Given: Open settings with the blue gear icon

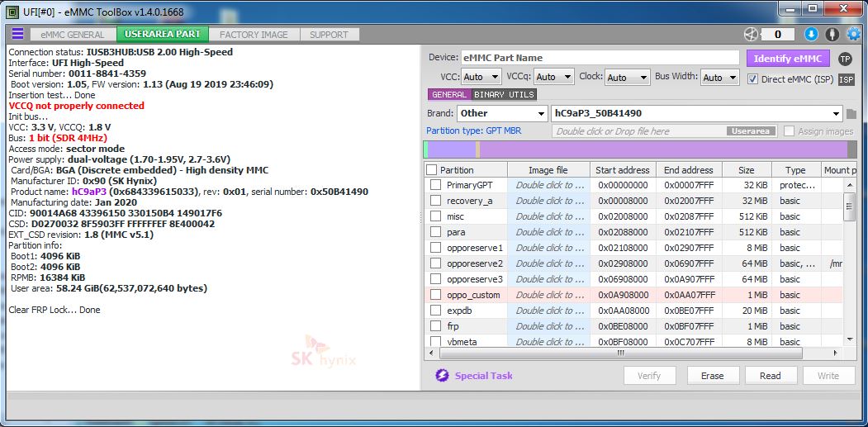Looking at the screenshot, I should click(x=854, y=35).
